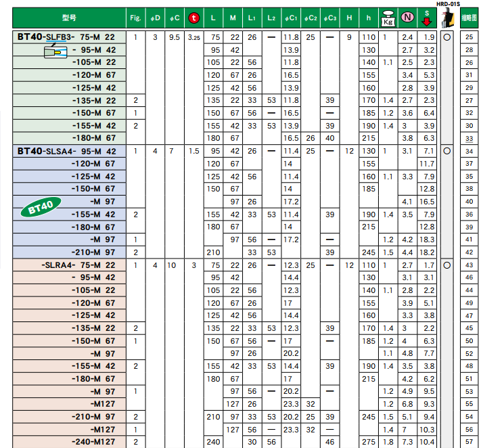
Task: Select model cell '-240-M127'
Action: 69,442
